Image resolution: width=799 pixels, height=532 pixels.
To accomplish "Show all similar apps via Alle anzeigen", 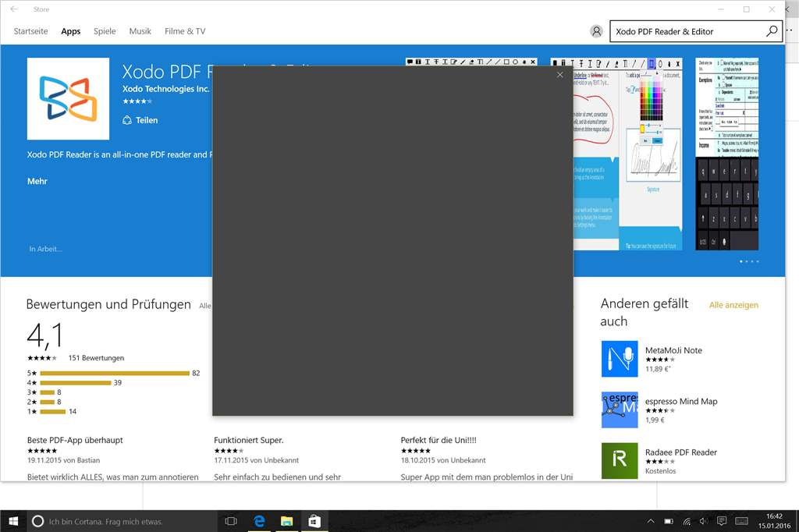I will (x=733, y=305).
